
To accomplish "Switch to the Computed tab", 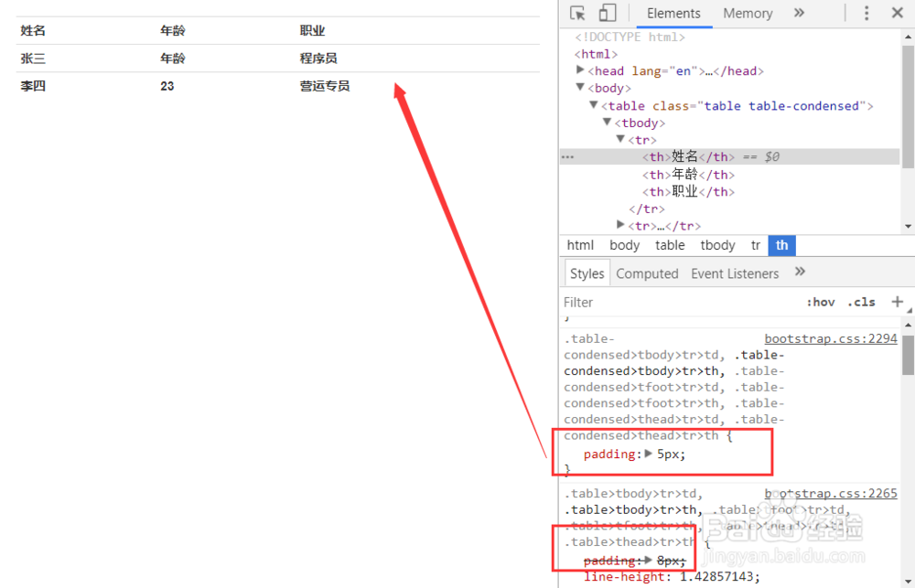I will tap(647, 273).
